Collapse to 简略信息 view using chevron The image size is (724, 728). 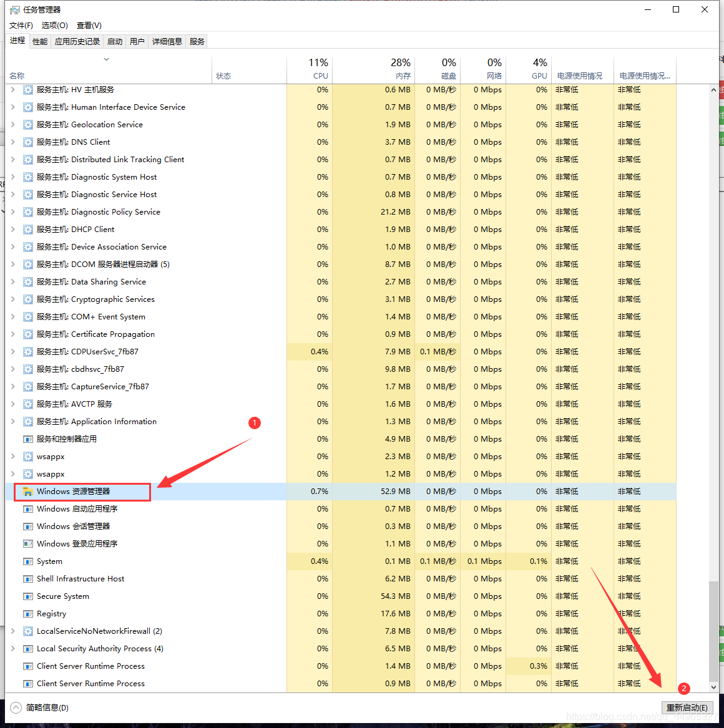tap(16, 707)
